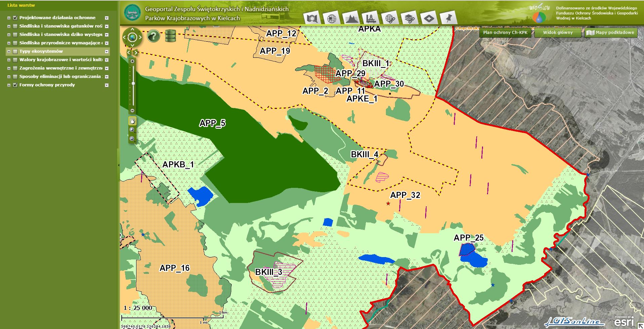
Task: Open the help question mark icon
Action: pyautogui.click(x=153, y=36)
